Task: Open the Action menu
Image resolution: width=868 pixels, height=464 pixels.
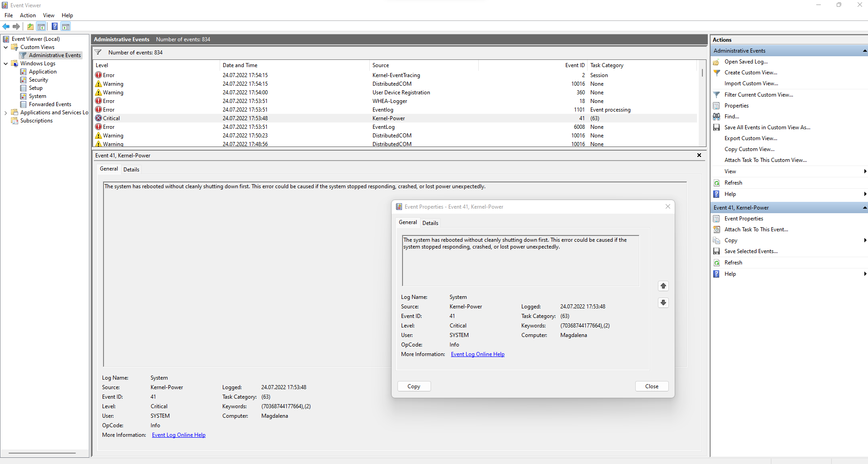Action: coord(28,15)
